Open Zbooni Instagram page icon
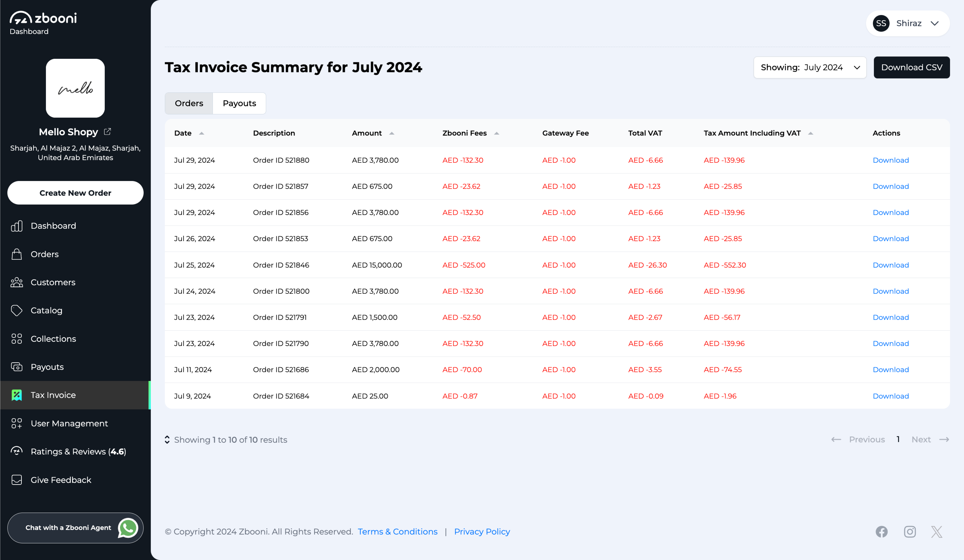964x560 pixels. [910, 532]
